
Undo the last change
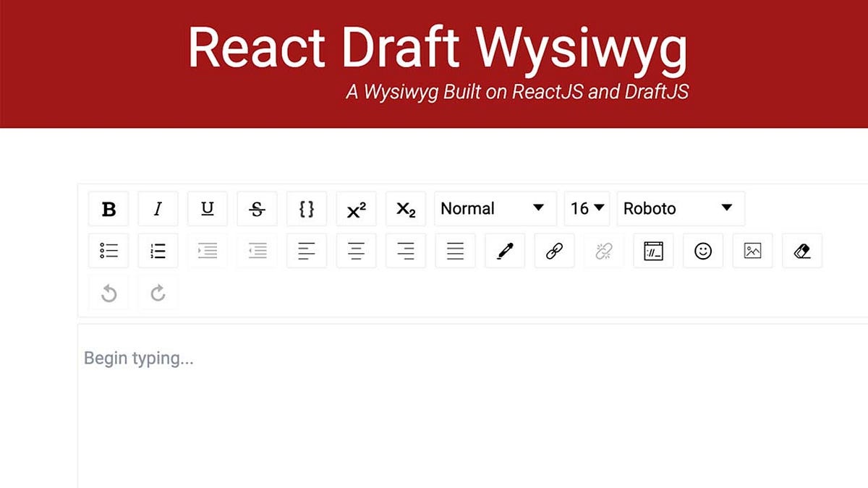pyautogui.click(x=108, y=292)
